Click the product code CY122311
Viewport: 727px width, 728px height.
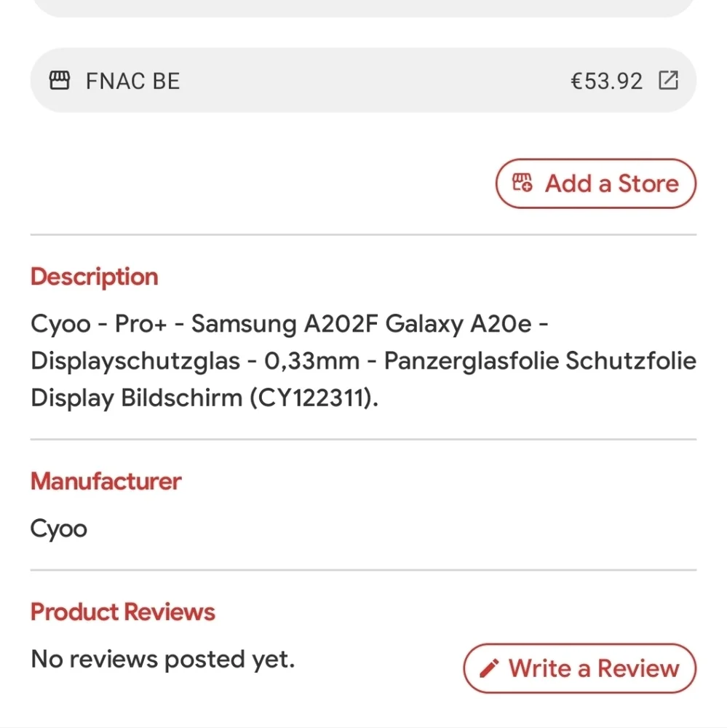click(311, 398)
